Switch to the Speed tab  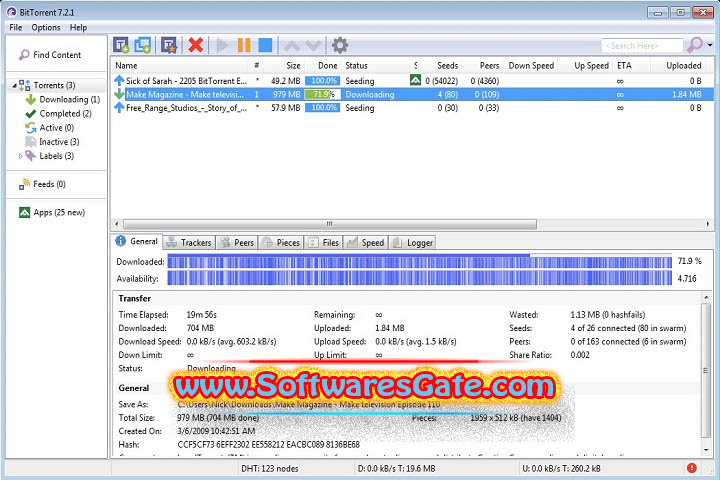pyautogui.click(x=366, y=243)
